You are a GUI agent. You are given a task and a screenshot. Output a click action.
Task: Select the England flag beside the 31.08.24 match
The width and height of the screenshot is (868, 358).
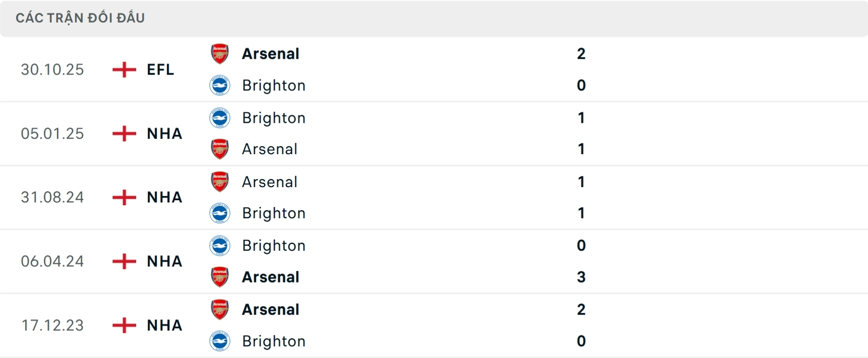(123, 198)
